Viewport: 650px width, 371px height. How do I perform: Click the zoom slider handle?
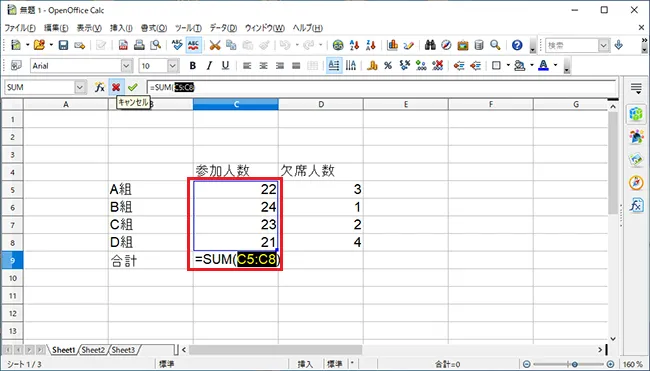click(575, 364)
